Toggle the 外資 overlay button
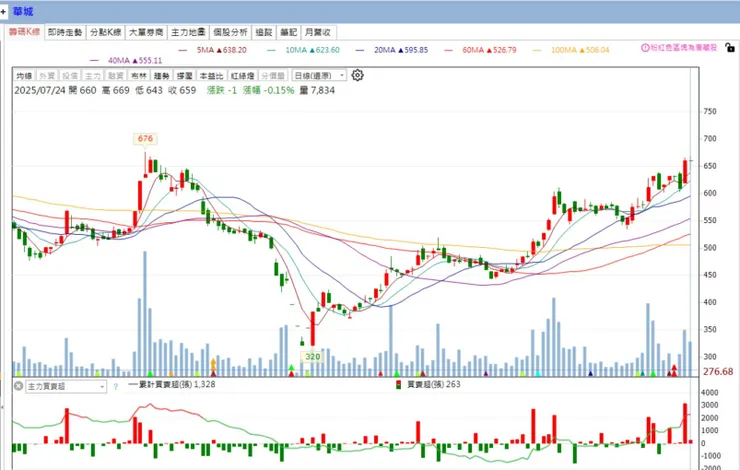740x470 pixels. tap(47, 76)
